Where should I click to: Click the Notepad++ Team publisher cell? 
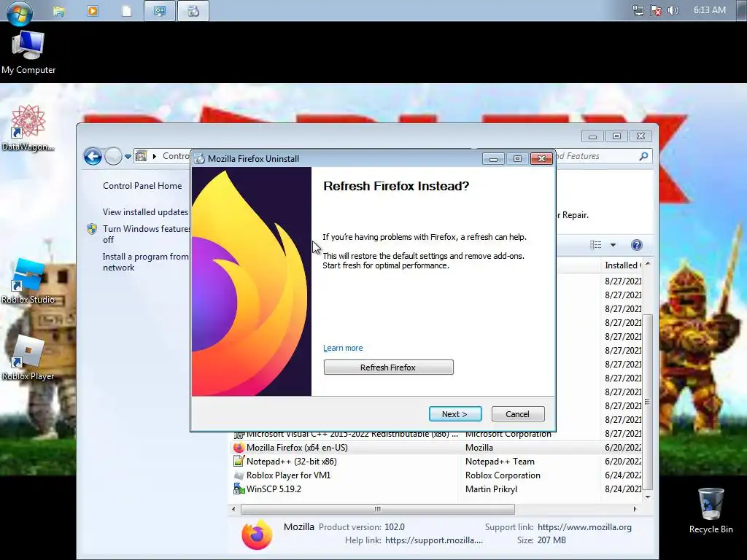click(499, 461)
